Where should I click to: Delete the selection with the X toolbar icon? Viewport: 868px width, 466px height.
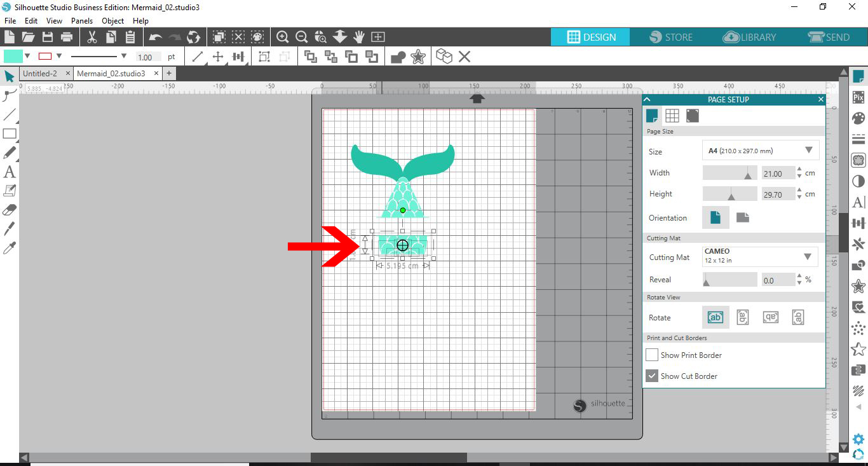point(465,57)
